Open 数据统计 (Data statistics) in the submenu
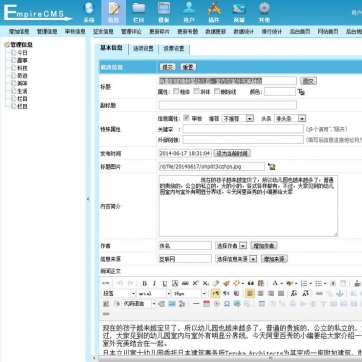This screenshot has height=362, width=362. click(243, 32)
